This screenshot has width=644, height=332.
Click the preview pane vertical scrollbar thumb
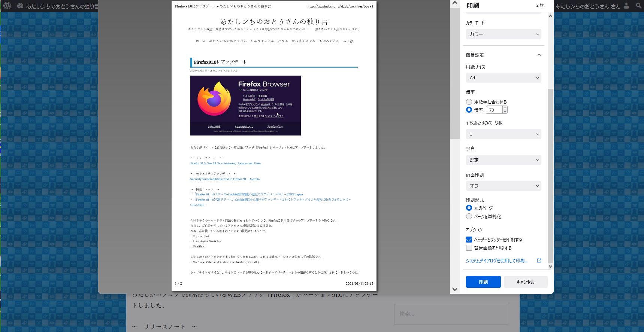(455, 73)
